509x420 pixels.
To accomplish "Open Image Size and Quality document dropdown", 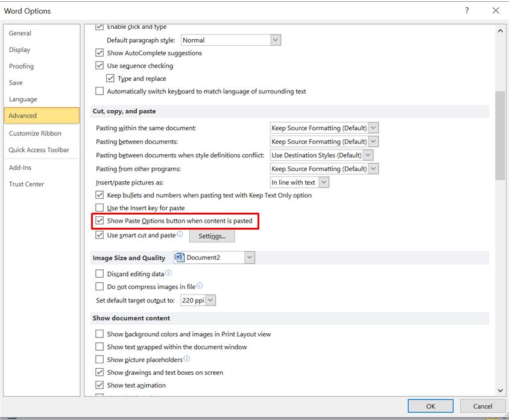I will pyautogui.click(x=249, y=257).
